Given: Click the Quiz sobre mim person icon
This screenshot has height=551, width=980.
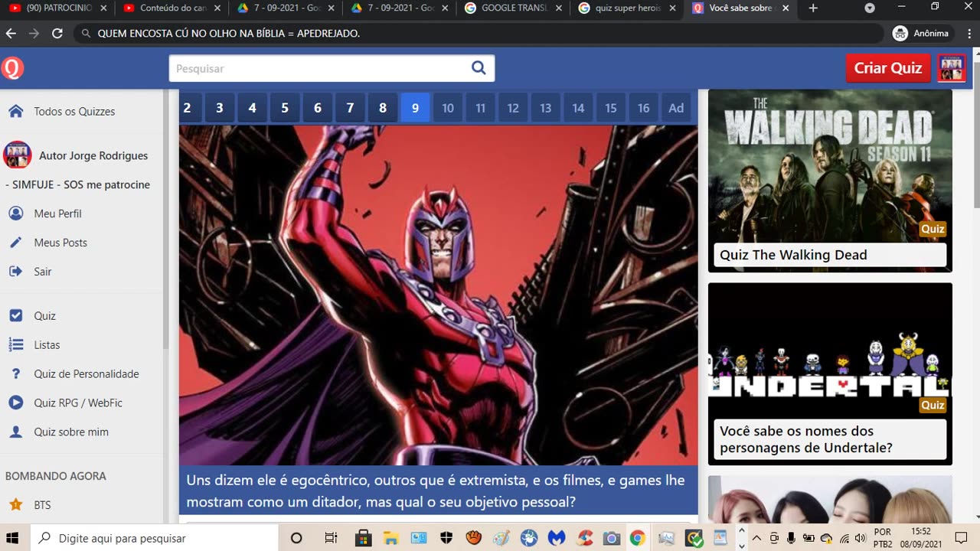Looking at the screenshot, I should point(15,432).
